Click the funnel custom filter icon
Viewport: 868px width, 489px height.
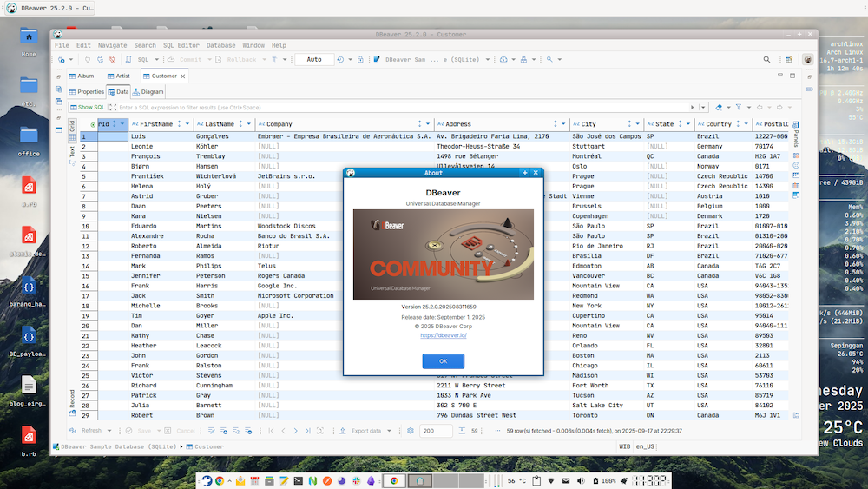tap(736, 107)
